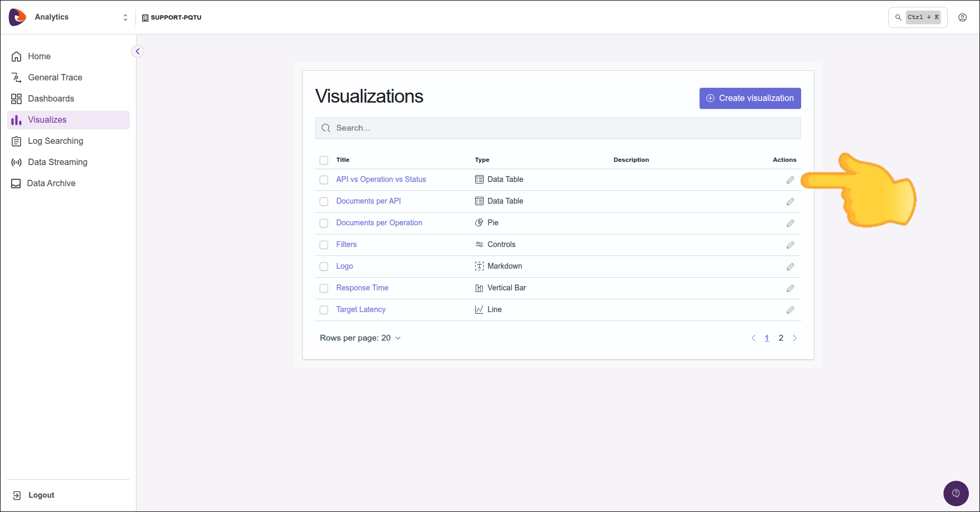980x512 pixels.
Task: Select the Visualizes icon in the sidebar
Action: coord(16,120)
